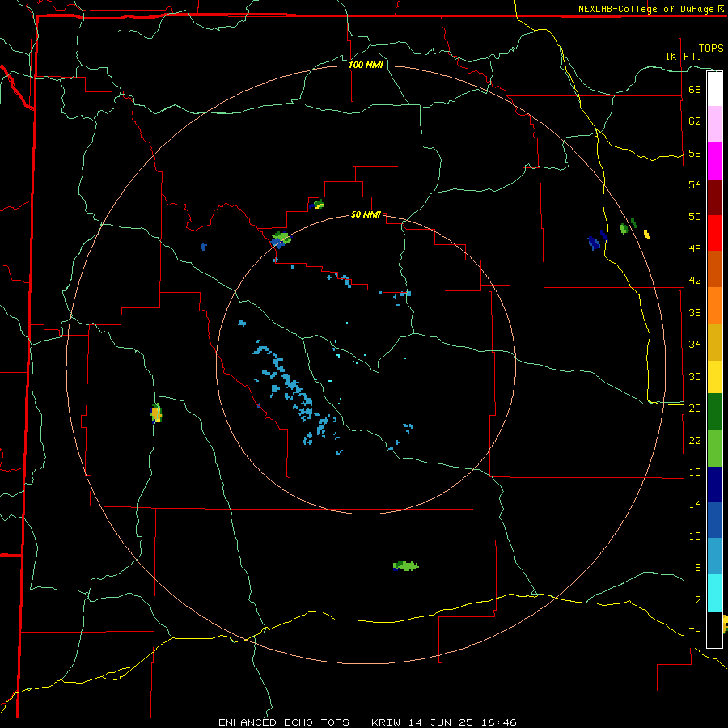Viewport: 728px width, 728px height.
Task: Click the Enhanced Echo Tops KRIW timestamp caption
Action: point(367,722)
